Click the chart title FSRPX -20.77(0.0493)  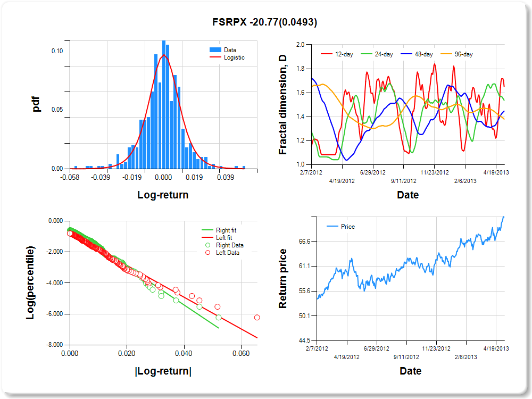tap(264, 22)
